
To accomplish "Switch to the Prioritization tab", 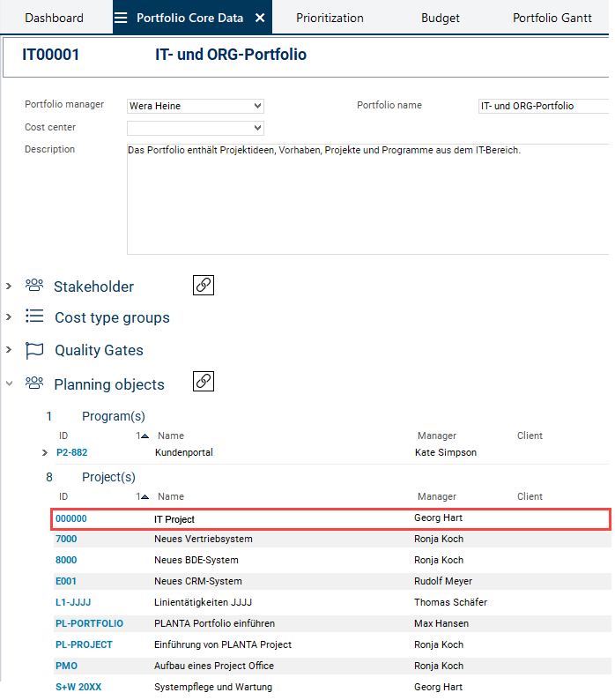I will pyautogui.click(x=330, y=18).
